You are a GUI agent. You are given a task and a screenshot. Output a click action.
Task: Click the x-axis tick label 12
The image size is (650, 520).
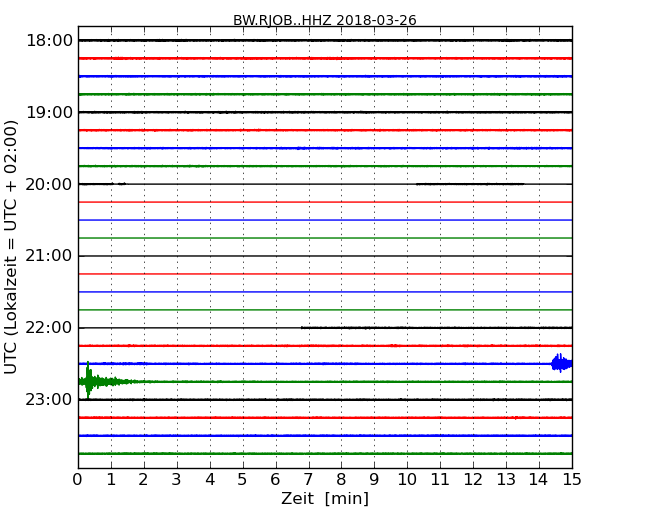[473, 480]
